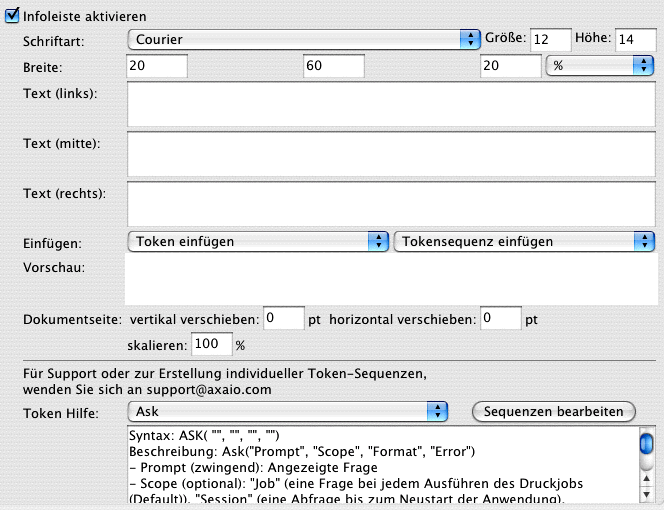Image resolution: width=664 pixels, height=510 pixels.
Task: Click the scrollbar up arrow in help text
Action: pos(646,479)
